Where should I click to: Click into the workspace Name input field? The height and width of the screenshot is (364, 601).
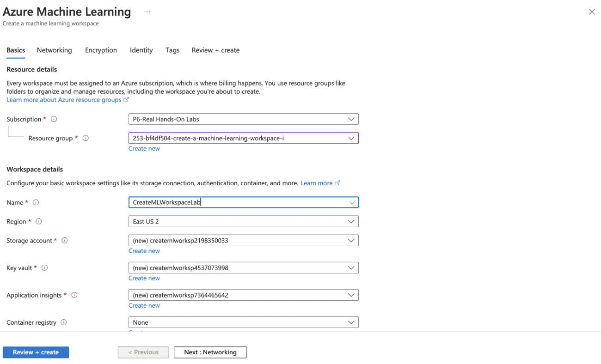point(238,202)
